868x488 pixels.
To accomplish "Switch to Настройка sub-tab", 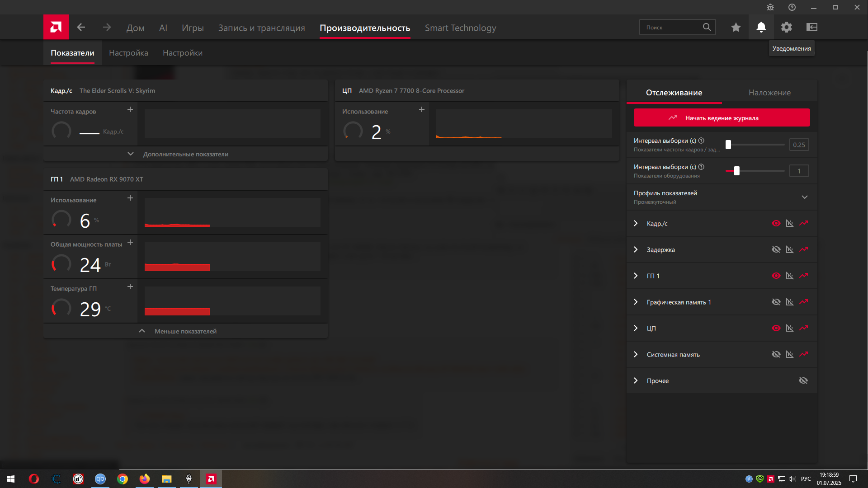I will [x=128, y=53].
